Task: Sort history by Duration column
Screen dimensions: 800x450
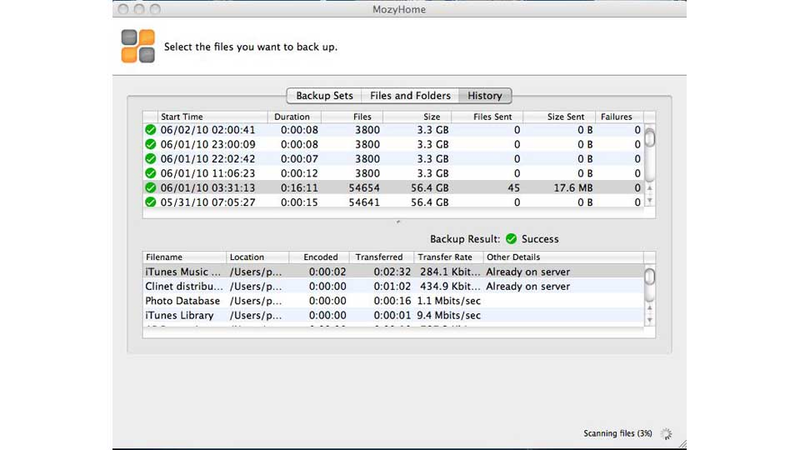Action: click(x=294, y=117)
